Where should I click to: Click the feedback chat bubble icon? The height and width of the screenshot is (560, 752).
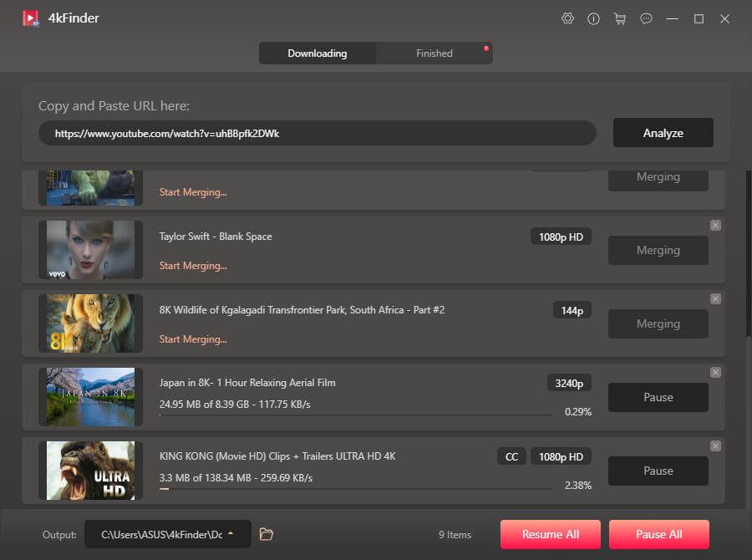pyautogui.click(x=646, y=18)
